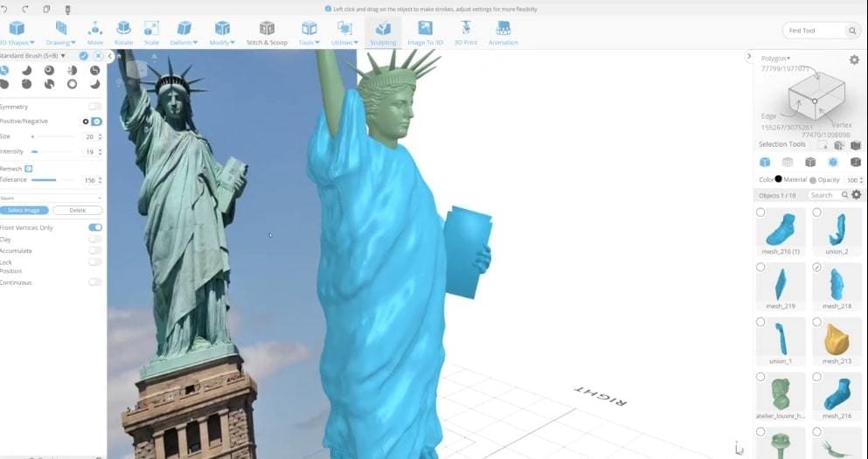This screenshot has height=459, width=868.
Task: Click the Find Tool magnifier icon
Action: pos(852,31)
